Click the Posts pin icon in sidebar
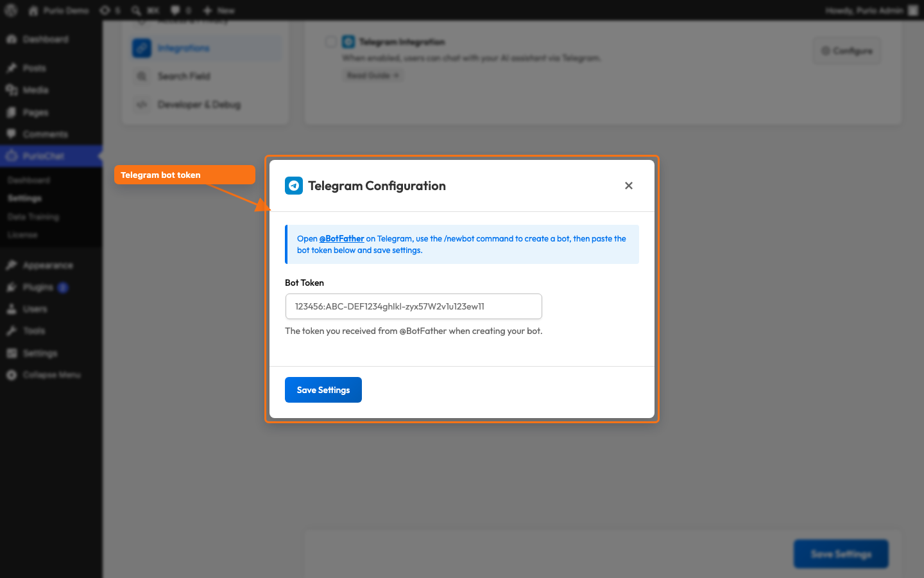Screen dimensions: 924x578 [x=12, y=68]
